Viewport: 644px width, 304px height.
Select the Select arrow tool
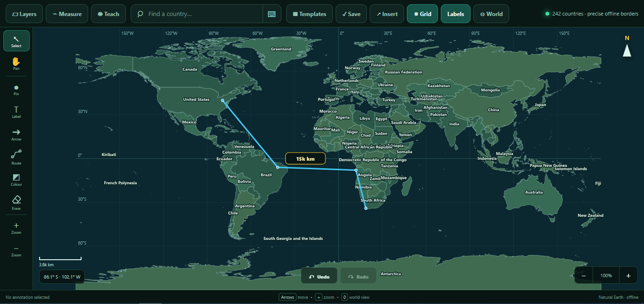[x=17, y=41]
